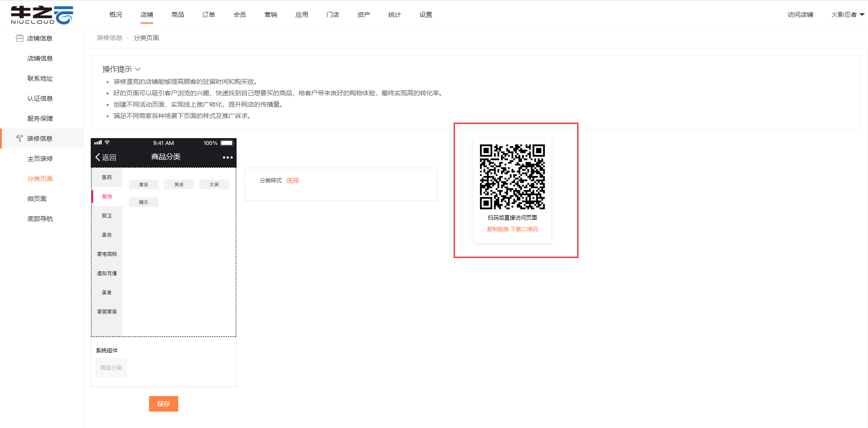
Task: Select 分类页面 in the sidebar
Action: point(40,179)
